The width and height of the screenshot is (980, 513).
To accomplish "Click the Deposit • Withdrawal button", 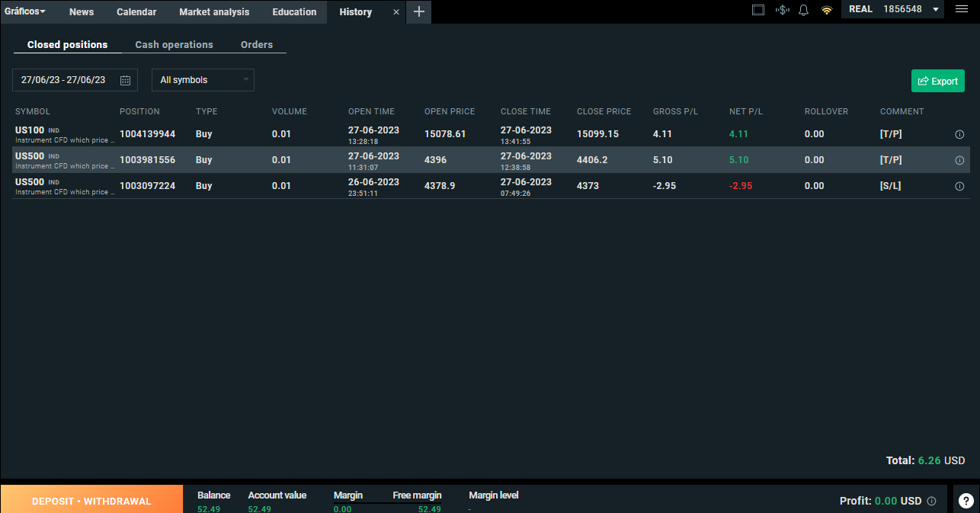I will coord(91,500).
